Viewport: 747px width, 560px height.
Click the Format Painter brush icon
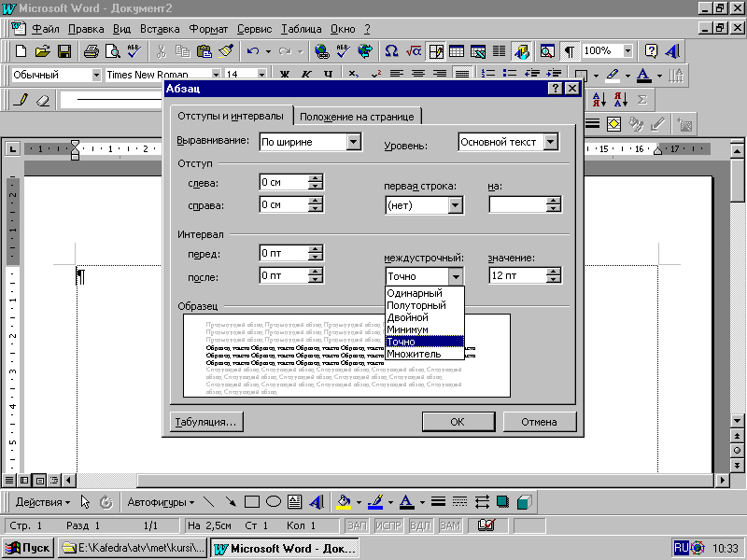(x=226, y=51)
